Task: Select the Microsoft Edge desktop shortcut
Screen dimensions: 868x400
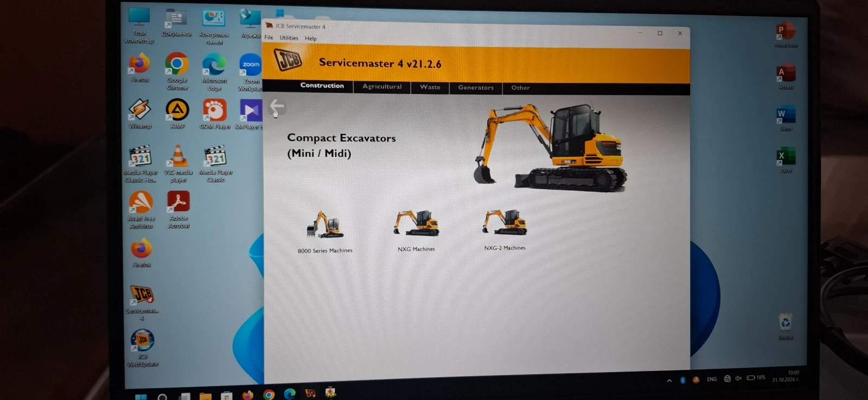Action: [x=214, y=72]
